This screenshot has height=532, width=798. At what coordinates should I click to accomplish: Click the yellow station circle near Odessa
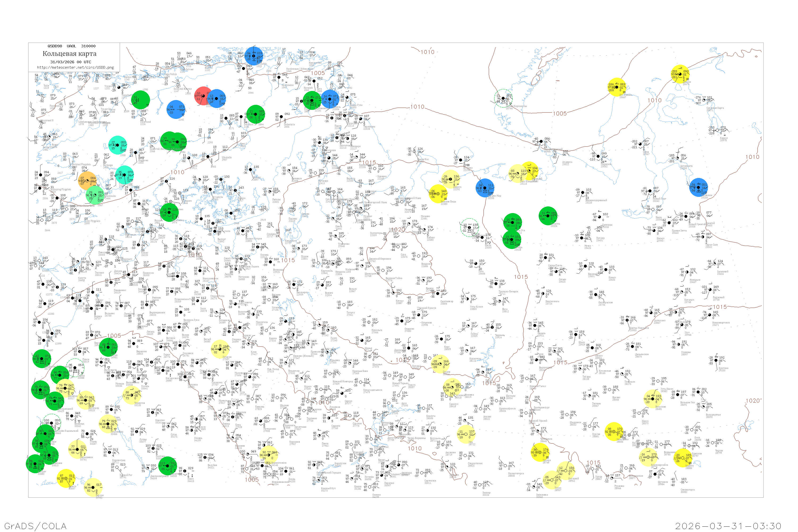click(x=65, y=478)
